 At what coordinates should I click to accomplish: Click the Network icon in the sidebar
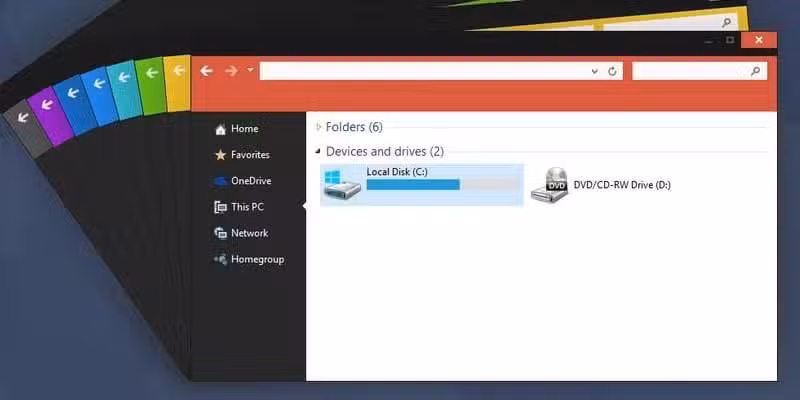pyautogui.click(x=220, y=233)
